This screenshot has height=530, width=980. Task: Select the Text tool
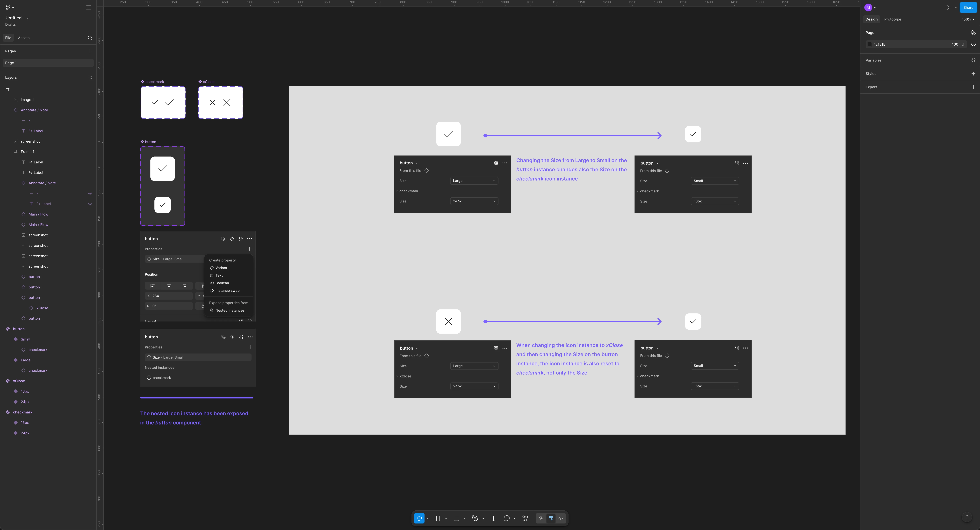[493, 518]
